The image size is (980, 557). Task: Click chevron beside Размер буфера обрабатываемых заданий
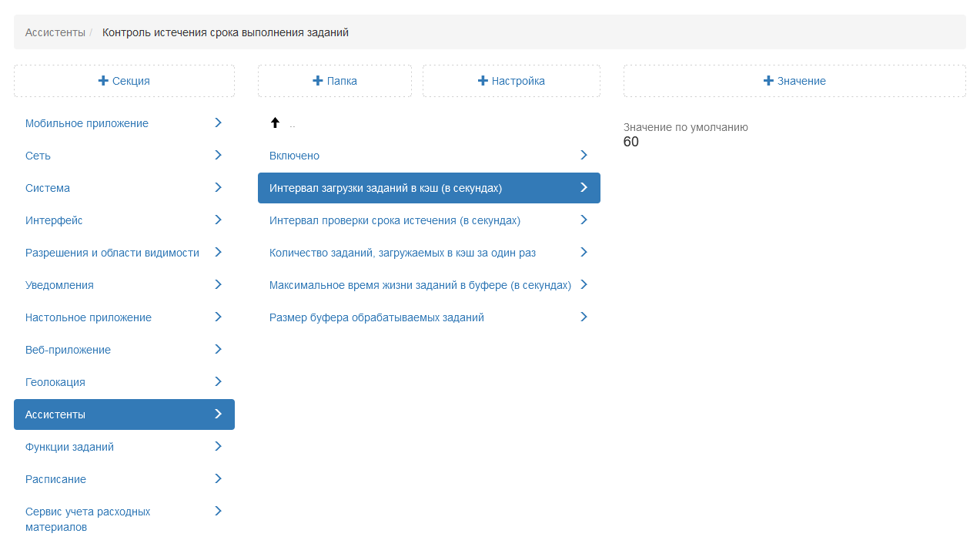[x=584, y=317]
